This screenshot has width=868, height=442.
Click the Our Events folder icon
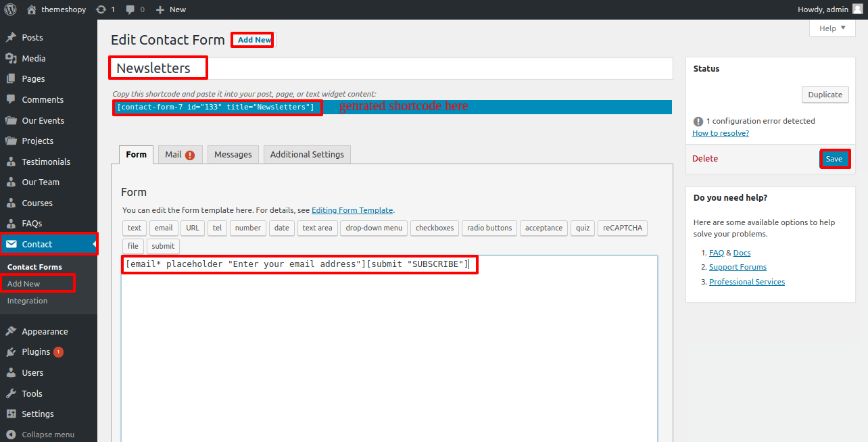pyautogui.click(x=11, y=120)
